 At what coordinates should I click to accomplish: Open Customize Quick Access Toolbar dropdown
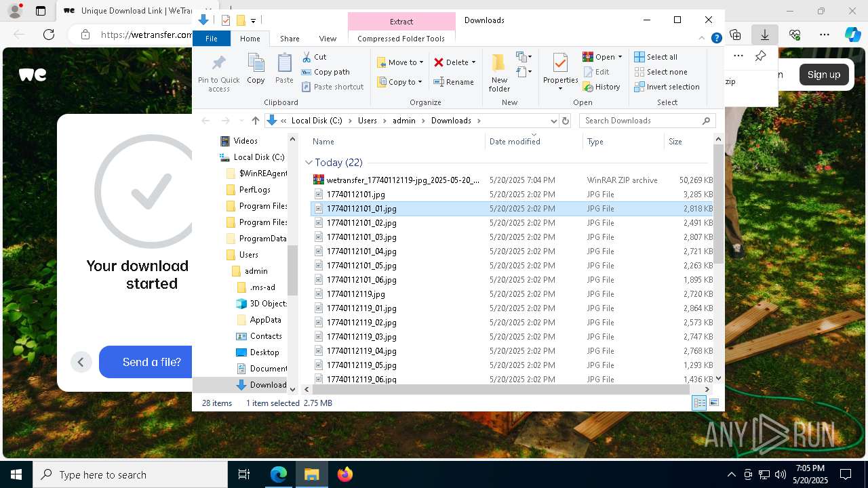pyautogui.click(x=253, y=20)
